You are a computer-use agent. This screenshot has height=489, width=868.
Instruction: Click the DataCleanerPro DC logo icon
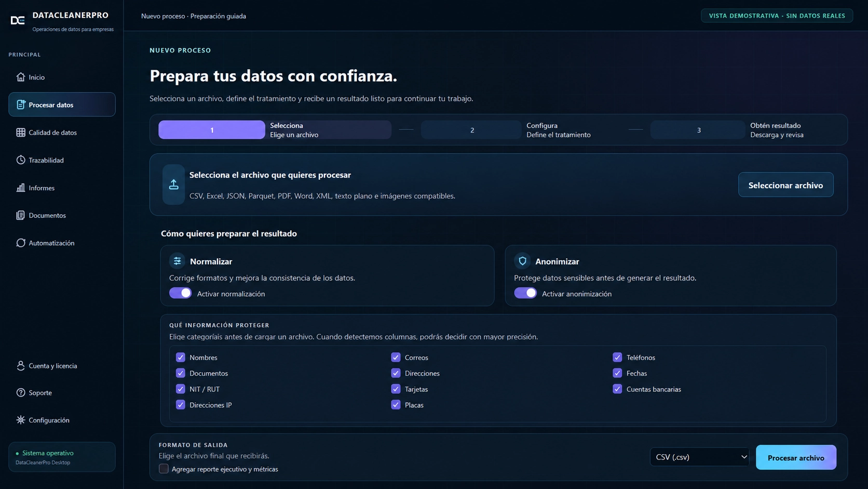18,20
